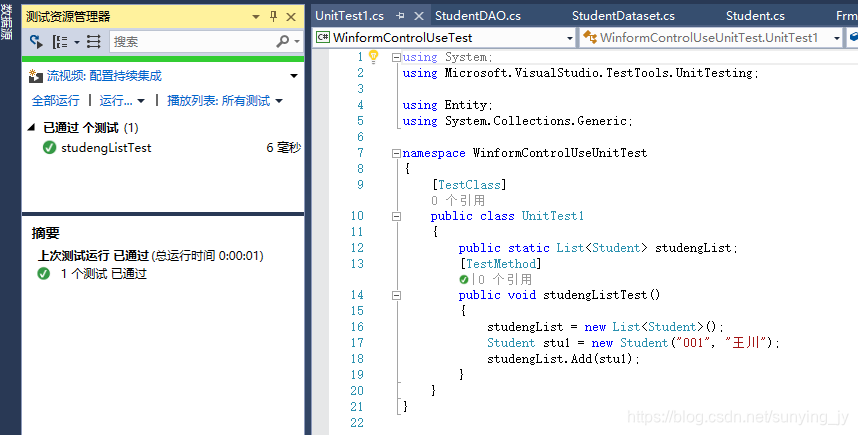The image size is (858, 435).
Task: Click the [TestClass] attribute text
Action: pyautogui.click(x=469, y=185)
